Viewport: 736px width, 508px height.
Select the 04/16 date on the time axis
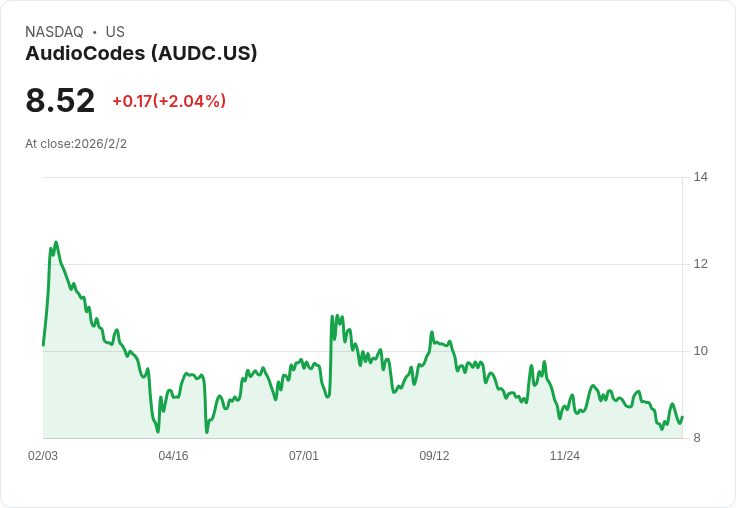pyautogui.click(x=173, y=456)
